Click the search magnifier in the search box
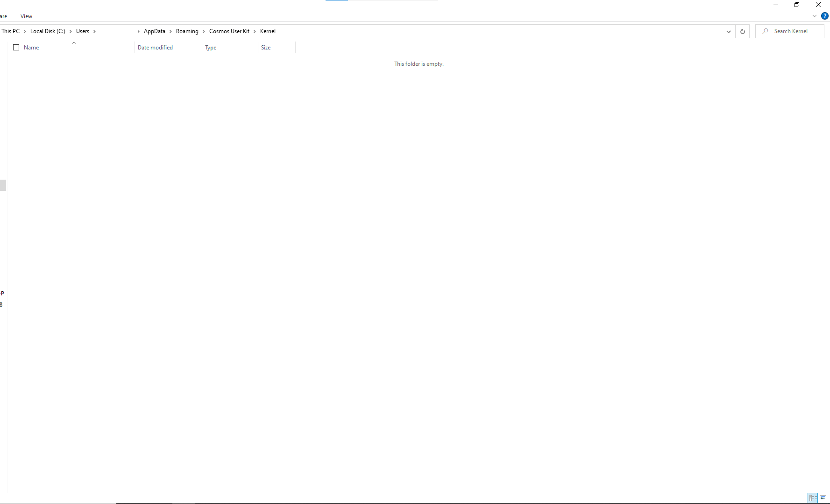This screenshot has height=504, width=830. (765, 31)
